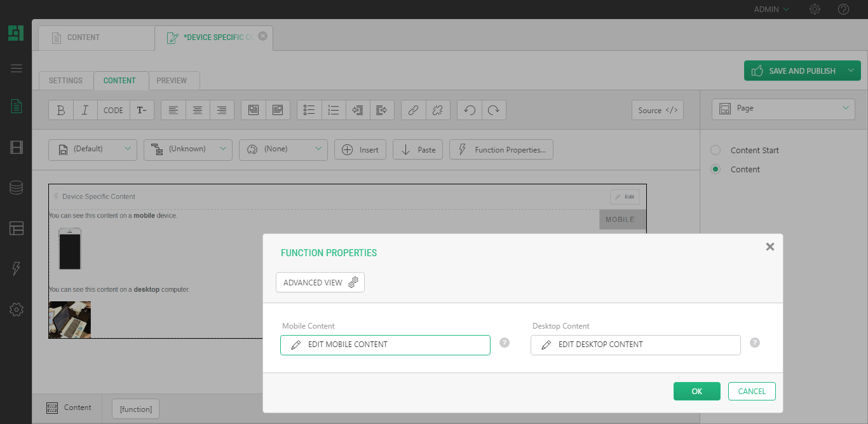Click the Edit Desktop Content field

[x=635, y=345]
